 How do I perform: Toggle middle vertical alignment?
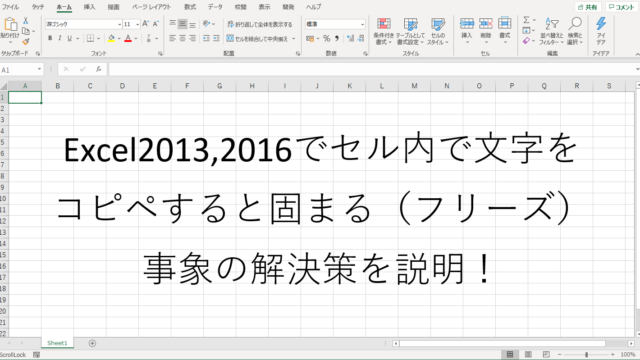182,24
